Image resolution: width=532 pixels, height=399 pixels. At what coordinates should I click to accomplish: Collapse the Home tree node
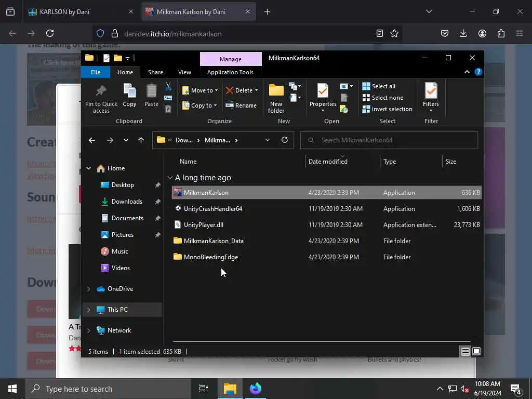tap(88, 168)
